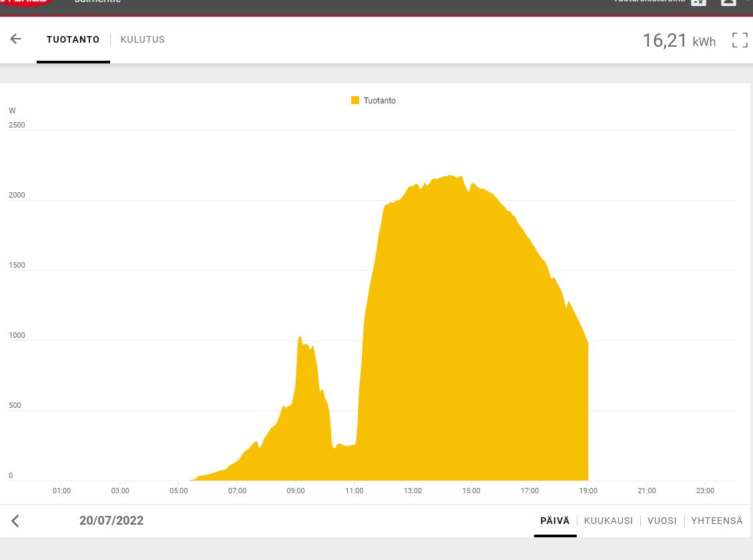
Task: Click the 01:00 time axis label
Action: [x=61, y=491]
